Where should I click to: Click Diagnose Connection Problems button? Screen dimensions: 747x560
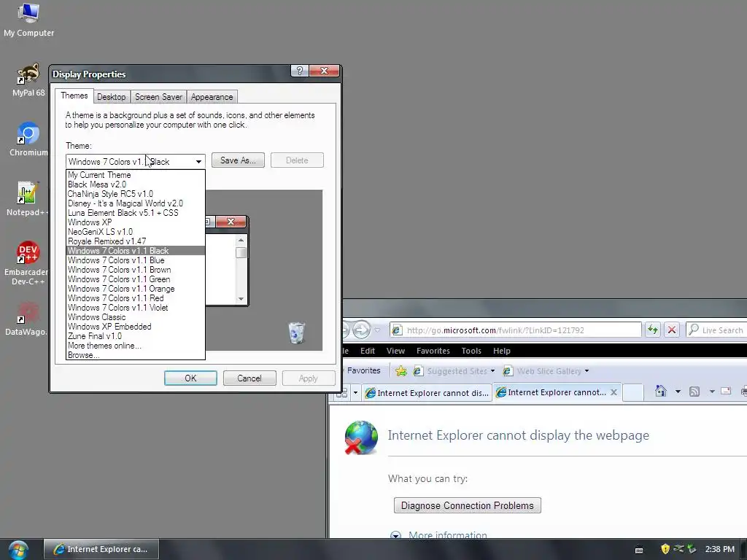click(x=468, y=505)
